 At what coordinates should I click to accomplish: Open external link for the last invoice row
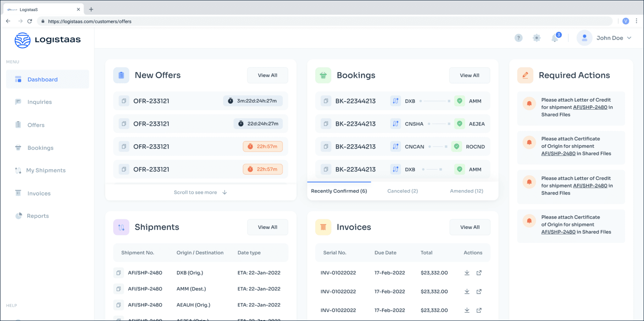[x=479, y=310]
